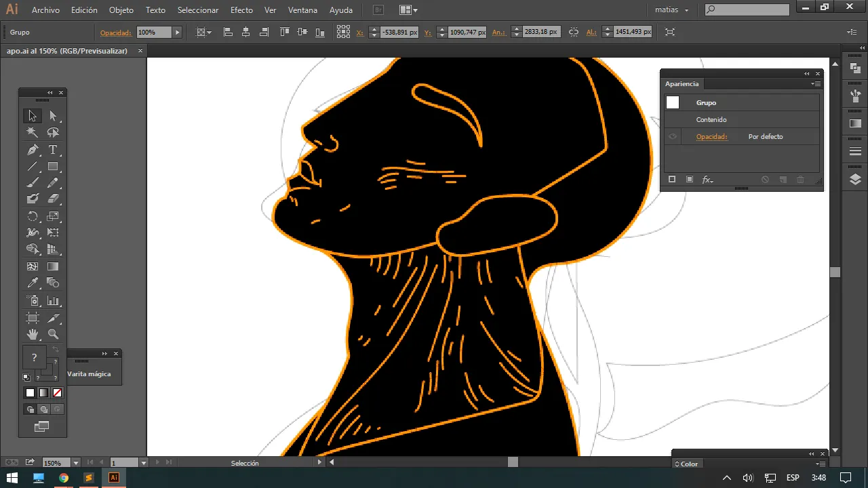Select the Lasso tool
The width and height of the screenshot is (868, 488).
(x=53, y=133)
